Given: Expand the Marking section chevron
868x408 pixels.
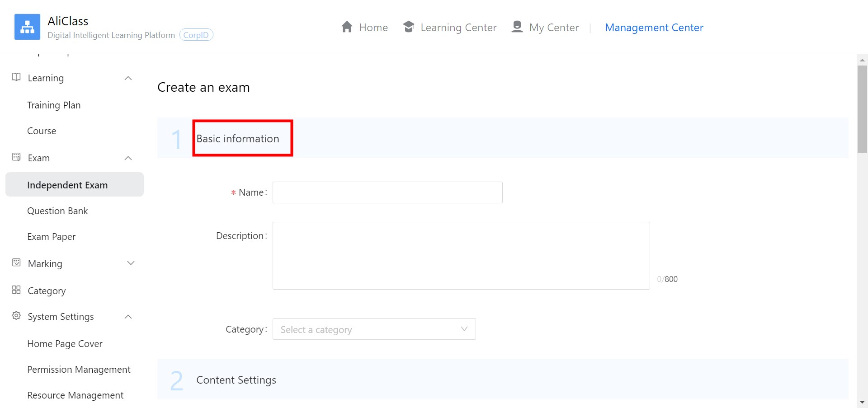Looking at the screenshot, I should [131, 263].
